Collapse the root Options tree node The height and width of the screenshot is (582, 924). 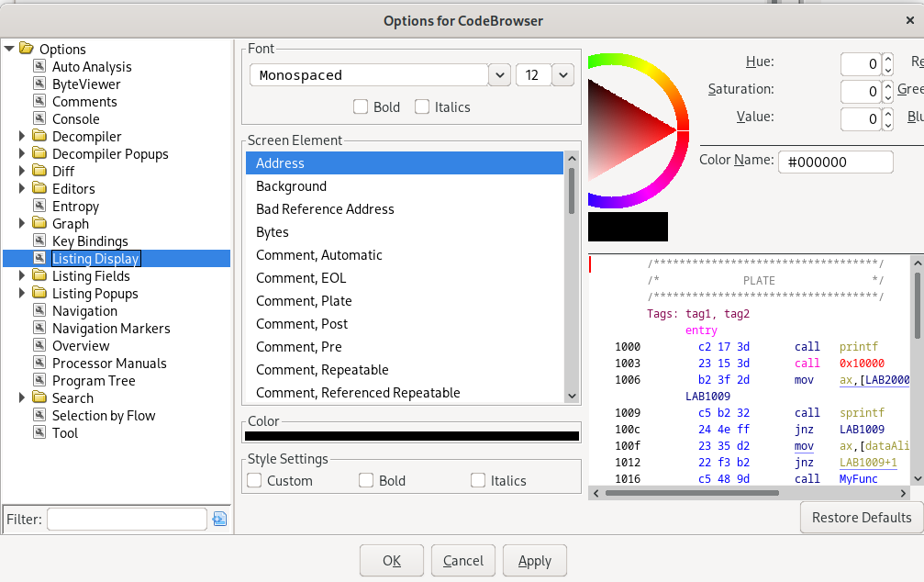coord(9,49)
